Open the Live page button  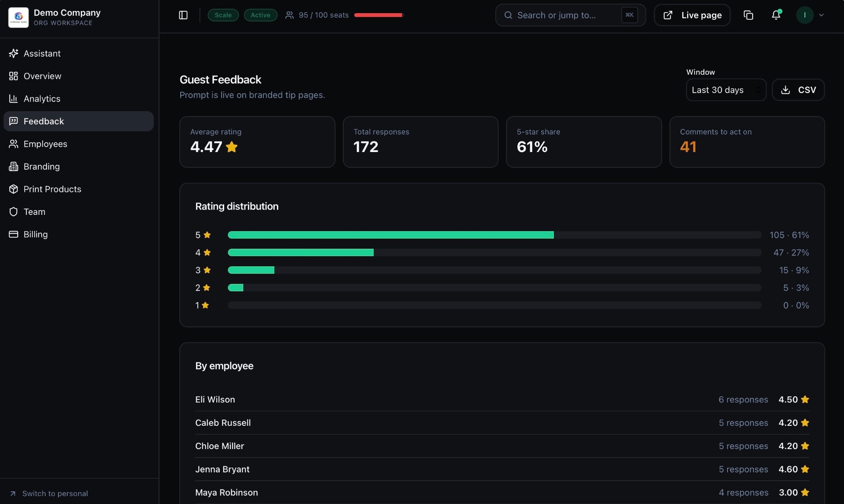[x=692, y=15]
